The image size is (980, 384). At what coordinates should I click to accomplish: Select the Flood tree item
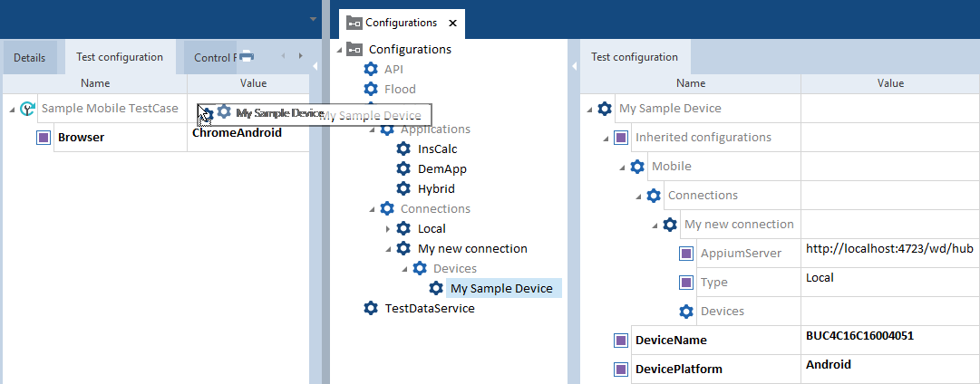coord(400,90)
